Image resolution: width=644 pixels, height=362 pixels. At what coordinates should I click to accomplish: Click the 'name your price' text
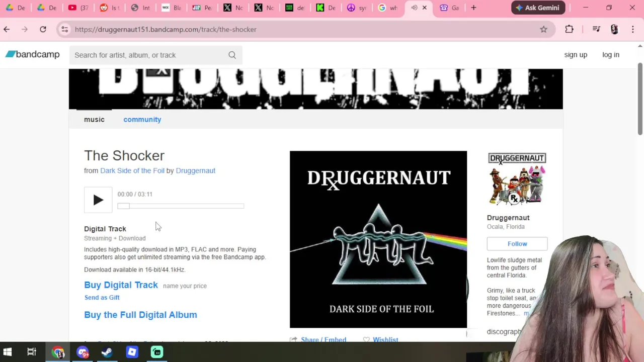(x=185, y=286)
